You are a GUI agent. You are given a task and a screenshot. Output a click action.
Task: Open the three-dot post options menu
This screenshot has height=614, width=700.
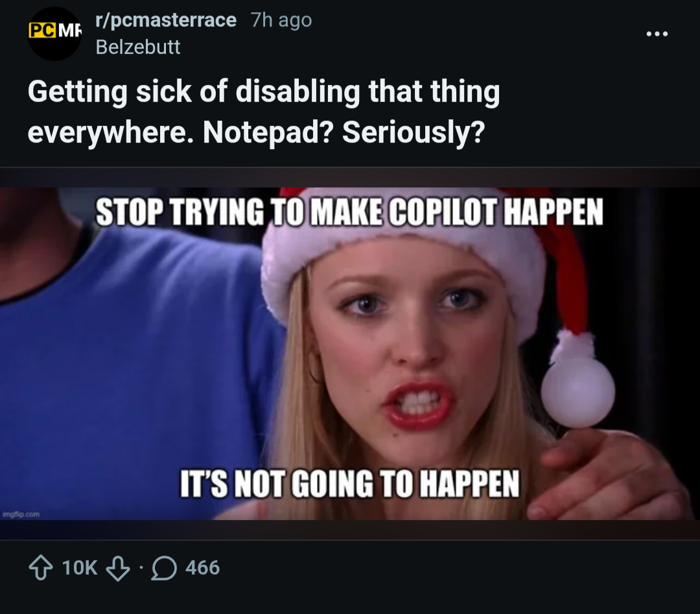pos(656,34)
